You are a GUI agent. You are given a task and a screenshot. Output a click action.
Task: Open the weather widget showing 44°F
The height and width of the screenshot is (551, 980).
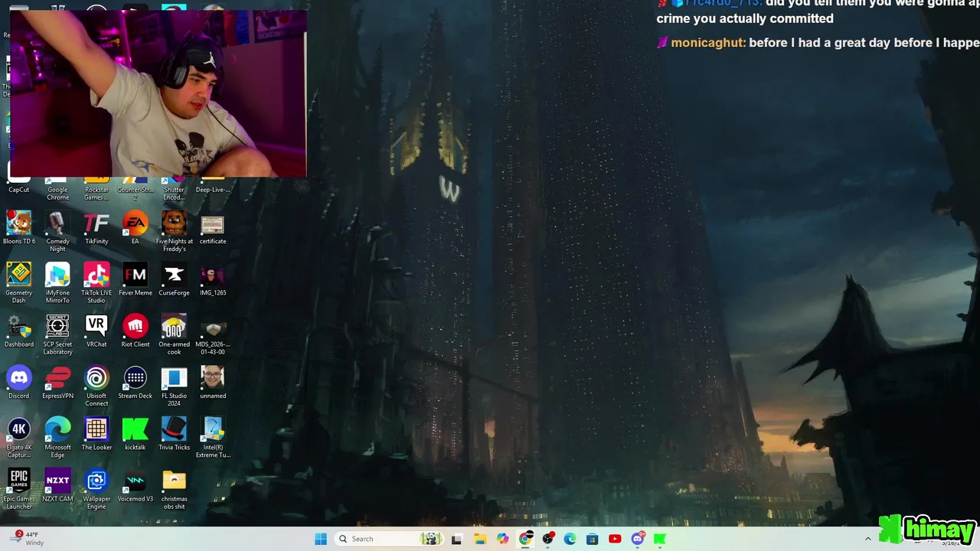point(28,539)
